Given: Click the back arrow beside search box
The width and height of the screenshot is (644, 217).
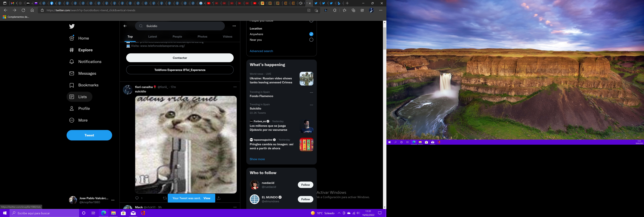Looking at the screenshot, I should pos(125,26).
